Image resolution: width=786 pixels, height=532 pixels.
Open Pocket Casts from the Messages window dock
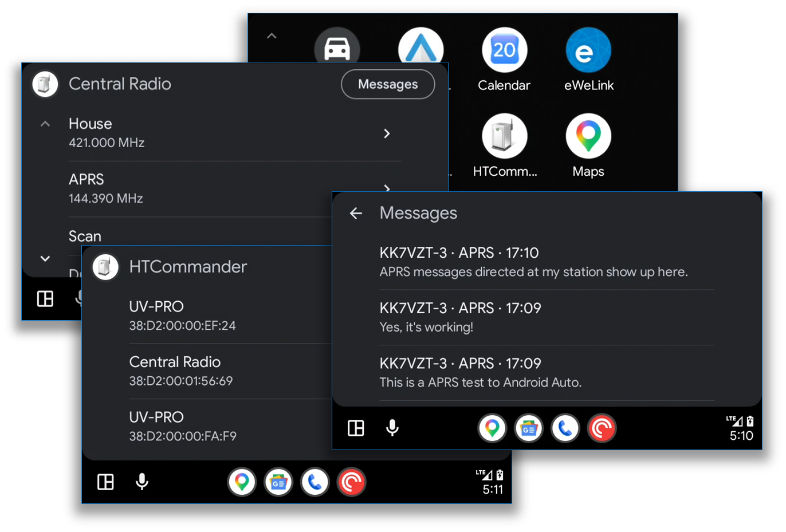coord(602,428)
